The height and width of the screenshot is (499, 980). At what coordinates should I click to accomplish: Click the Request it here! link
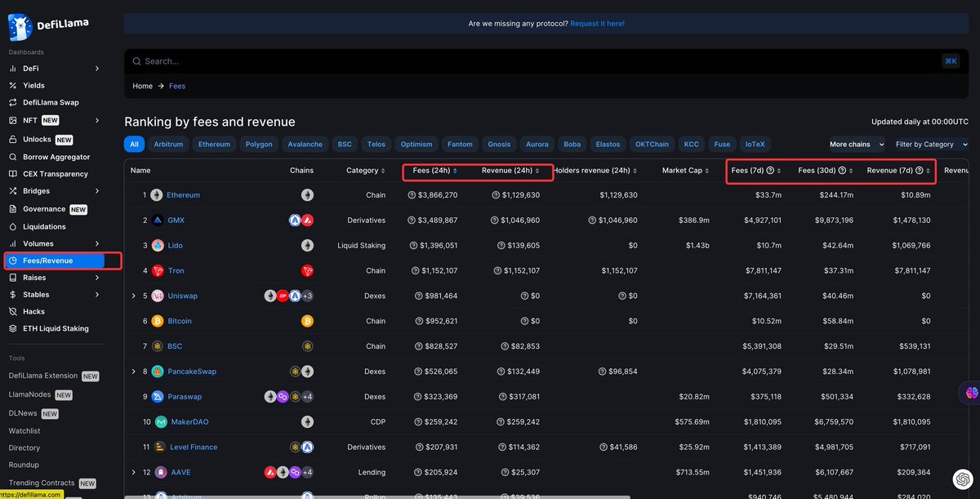(x=597, y=24)
